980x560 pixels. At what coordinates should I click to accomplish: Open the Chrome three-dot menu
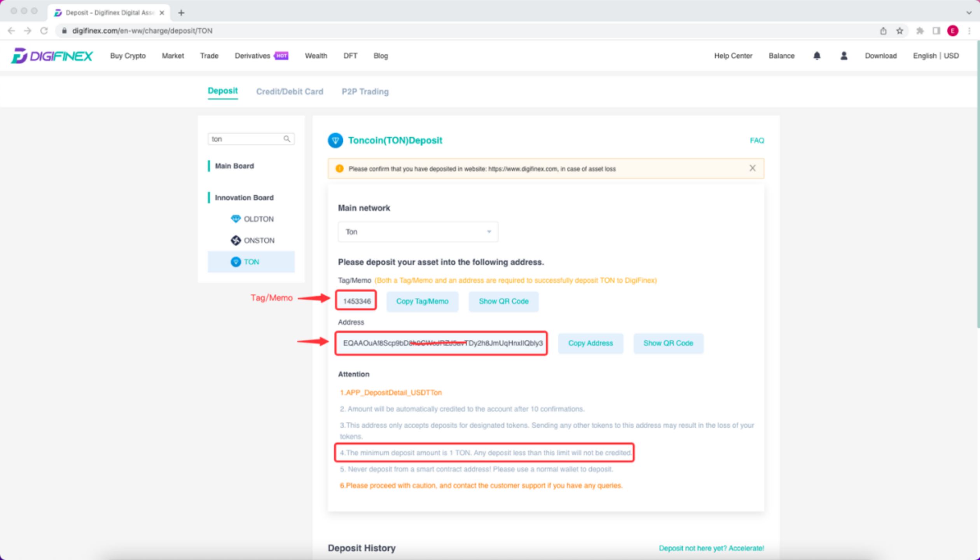[969, 31]
